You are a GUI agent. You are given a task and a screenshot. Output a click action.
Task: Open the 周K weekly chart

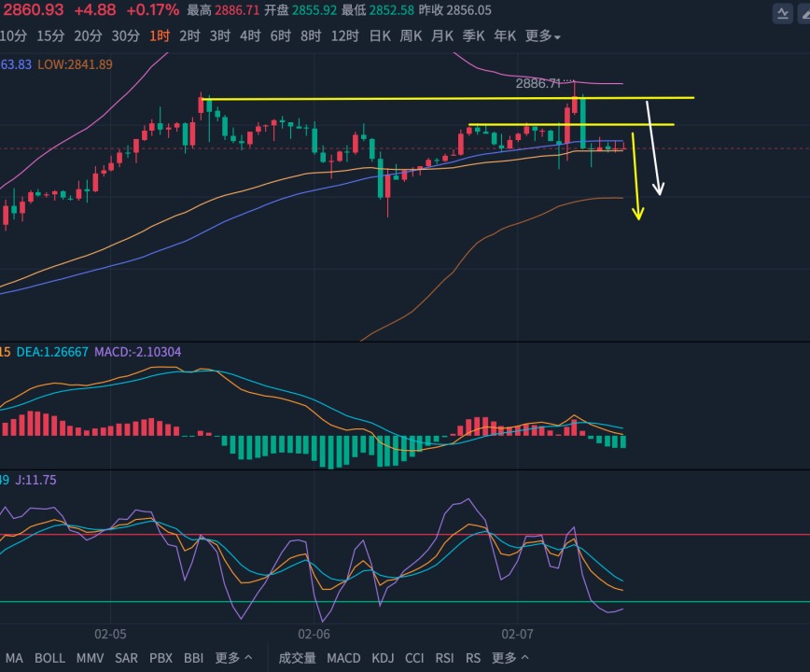tap(411, 36)
